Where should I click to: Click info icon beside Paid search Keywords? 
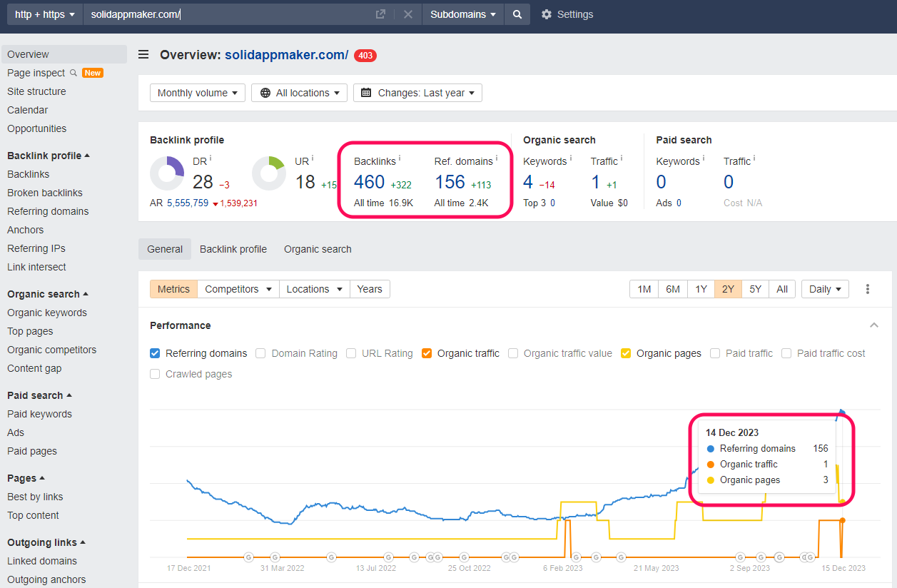[x=704, y=158]
